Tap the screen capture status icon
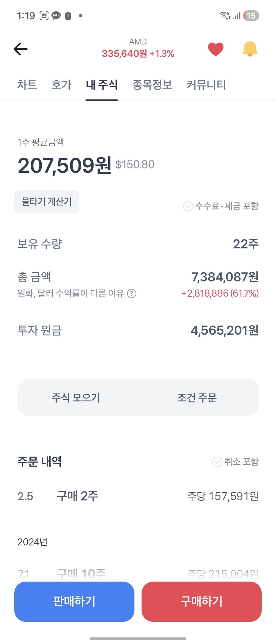 [x=44, y=16]
